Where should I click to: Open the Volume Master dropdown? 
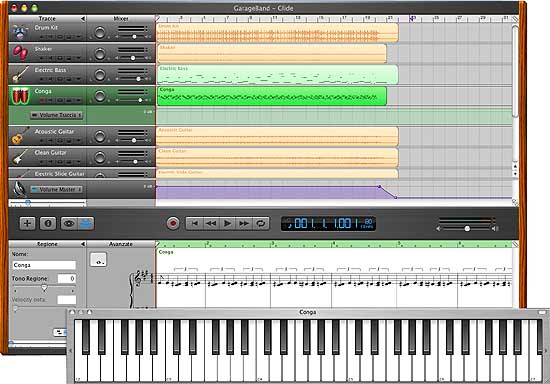click(57, 189)
